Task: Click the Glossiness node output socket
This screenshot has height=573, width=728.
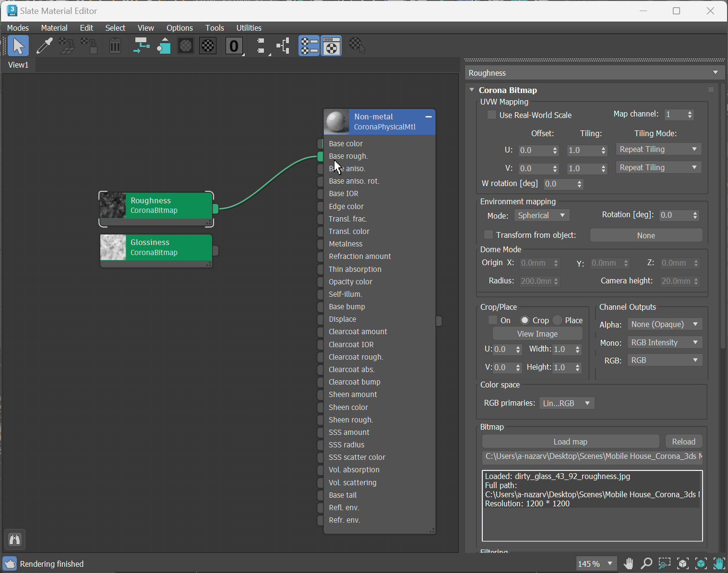Action: click(215, 250)
